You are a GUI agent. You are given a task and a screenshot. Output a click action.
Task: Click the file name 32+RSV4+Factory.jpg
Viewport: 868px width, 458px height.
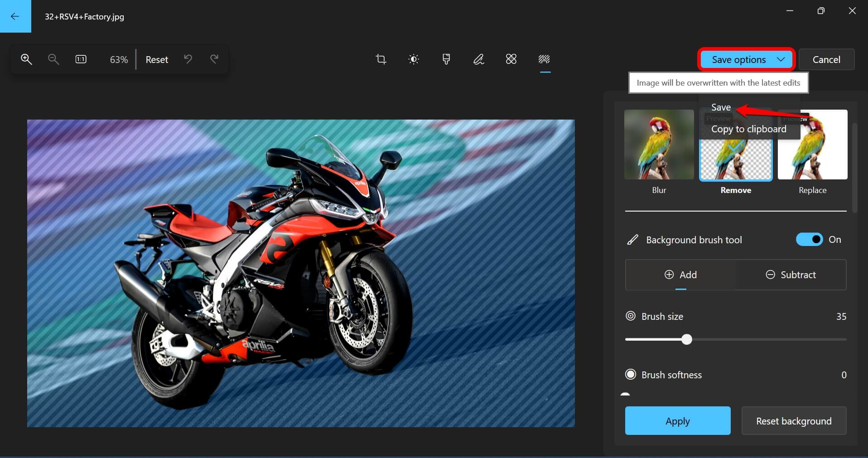coord(84,17)
